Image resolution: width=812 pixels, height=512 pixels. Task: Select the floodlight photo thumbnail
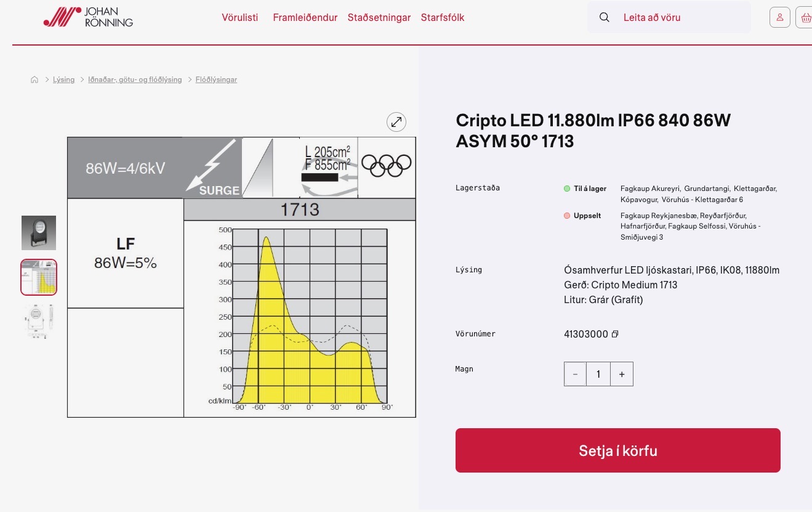point(39,233)
